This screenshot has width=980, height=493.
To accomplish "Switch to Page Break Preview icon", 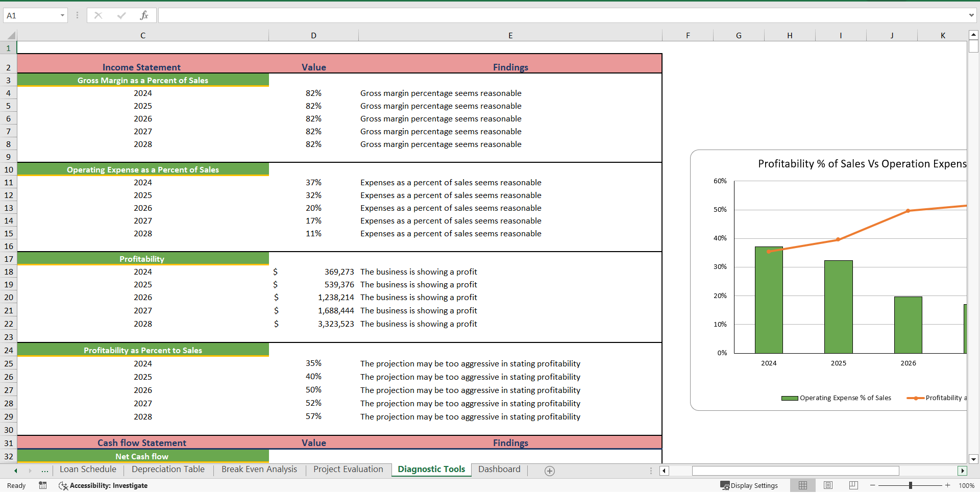I will [x=853, y=485].
